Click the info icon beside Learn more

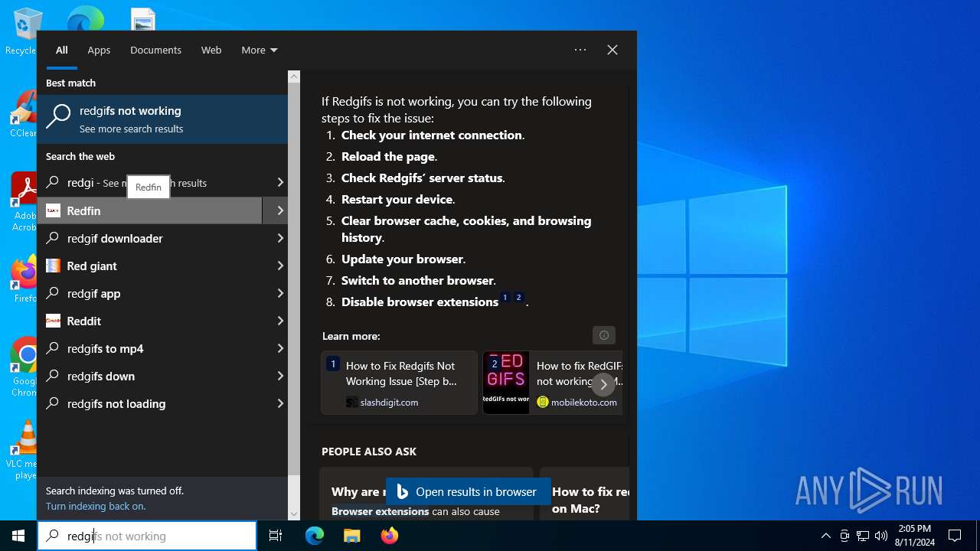[604, 335]
